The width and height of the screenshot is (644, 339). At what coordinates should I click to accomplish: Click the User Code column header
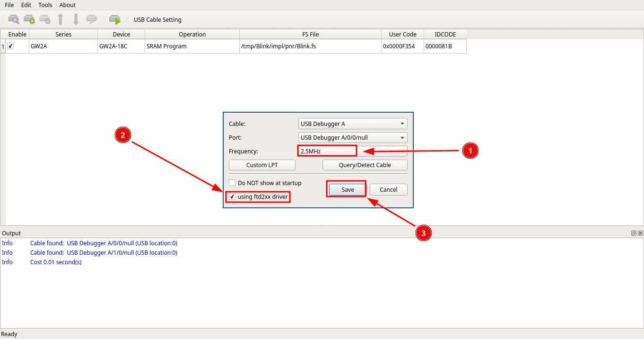[x=402, y=34]
